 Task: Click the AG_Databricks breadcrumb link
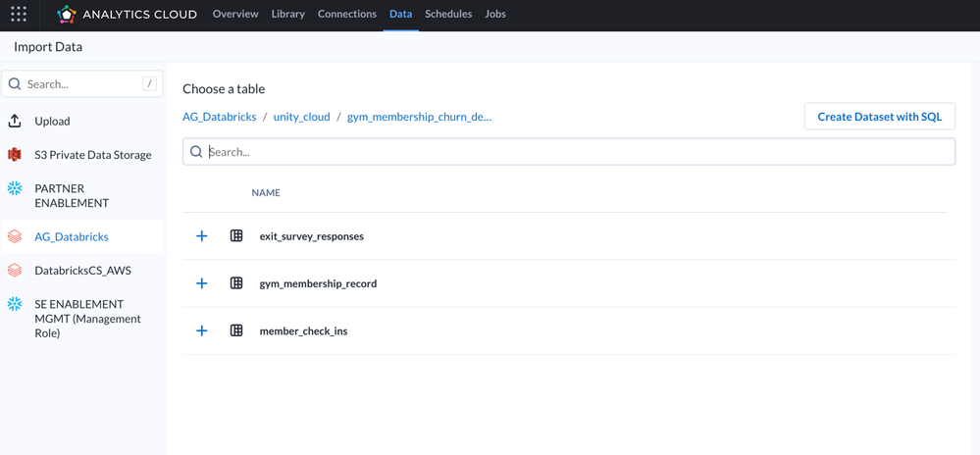[x=220, y=117]
